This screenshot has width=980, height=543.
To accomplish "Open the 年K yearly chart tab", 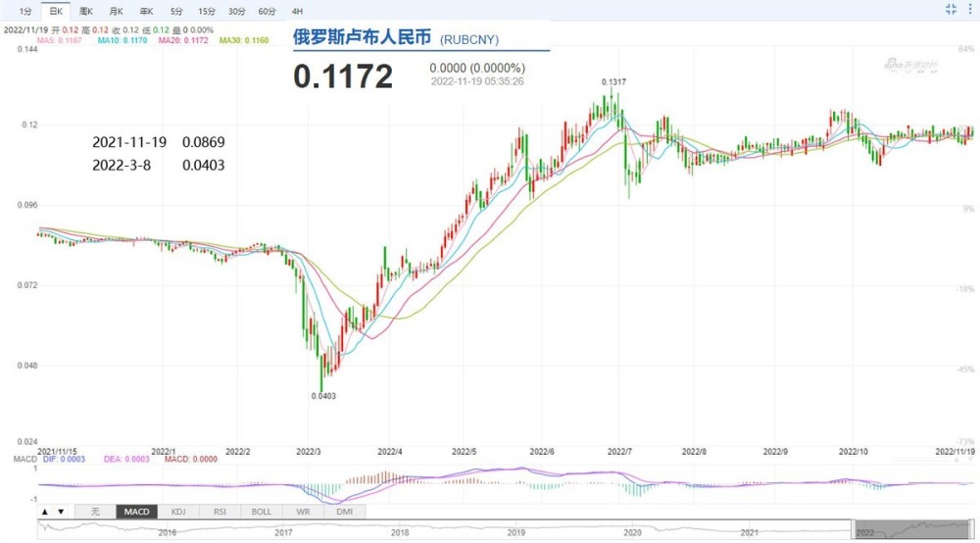I will [146, 11].
